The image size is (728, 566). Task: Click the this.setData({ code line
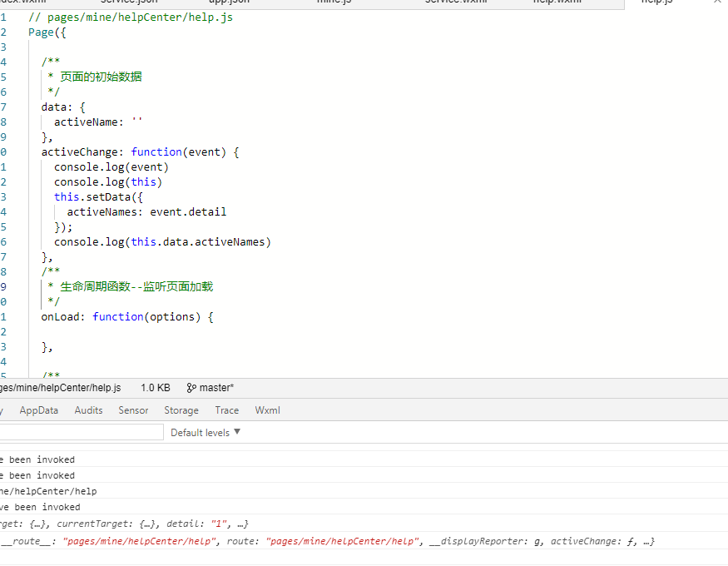98,197
